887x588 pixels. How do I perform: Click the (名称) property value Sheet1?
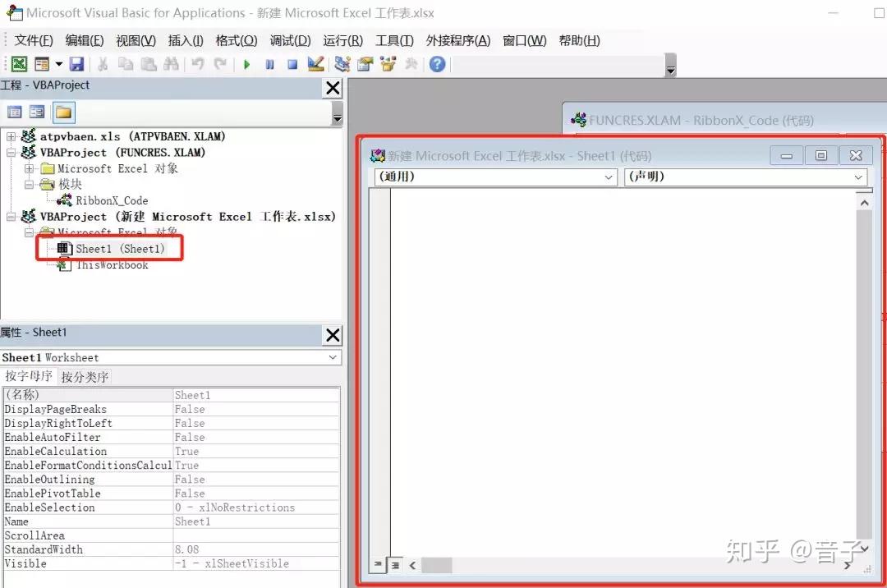pyautogui.click(x=256, y=395)
